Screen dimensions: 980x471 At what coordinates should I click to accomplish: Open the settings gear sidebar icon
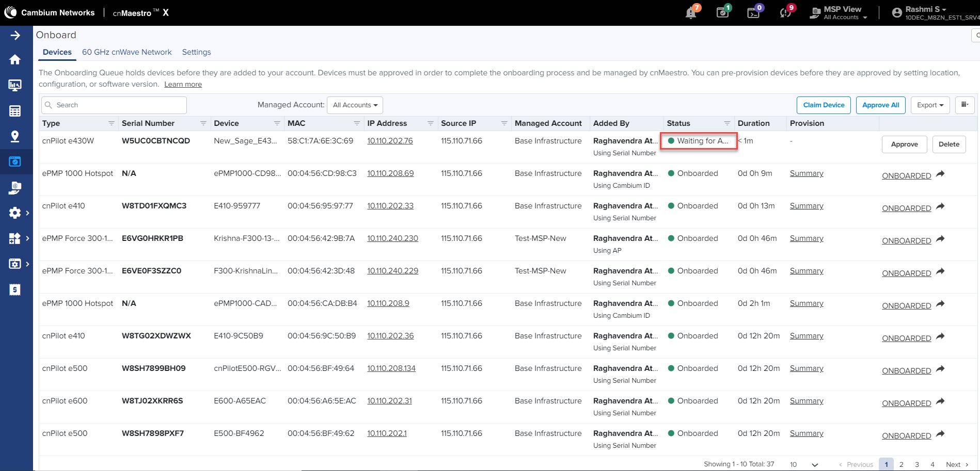pos(15,213)
